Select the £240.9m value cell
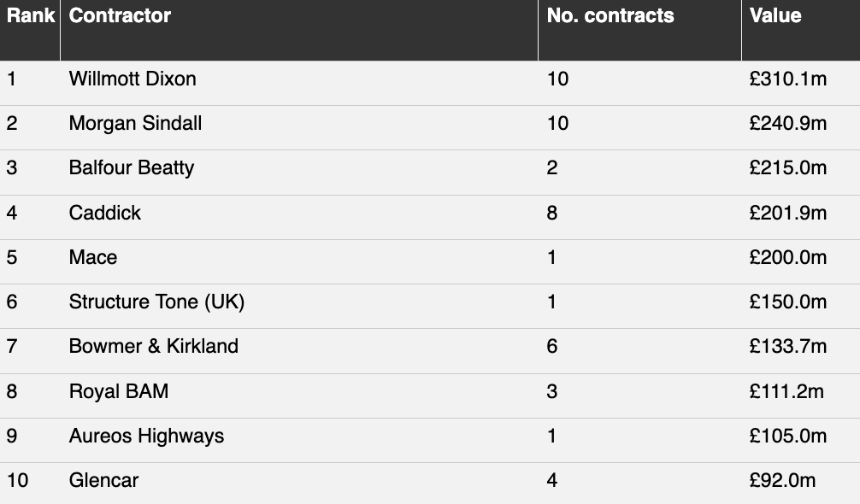Image resolution: width=860 pixels, height=504 pixels. click(788, 124)
